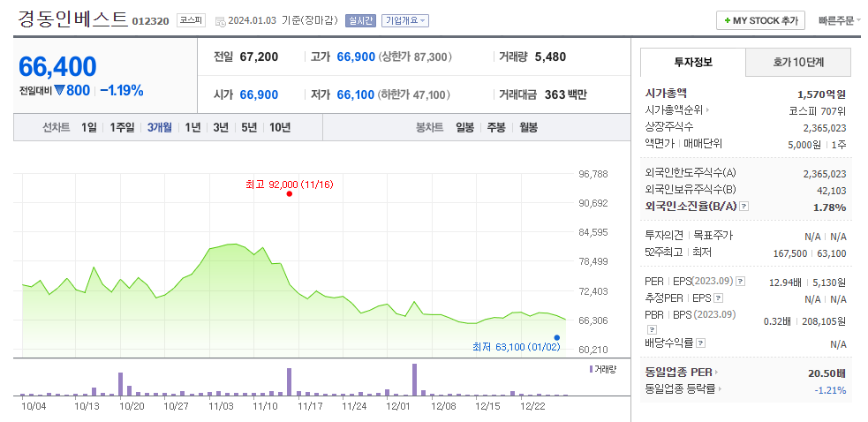This screenshot has height=422, width=868.
Task: Select the 1주일 line chart period
Action: [122, 127]
